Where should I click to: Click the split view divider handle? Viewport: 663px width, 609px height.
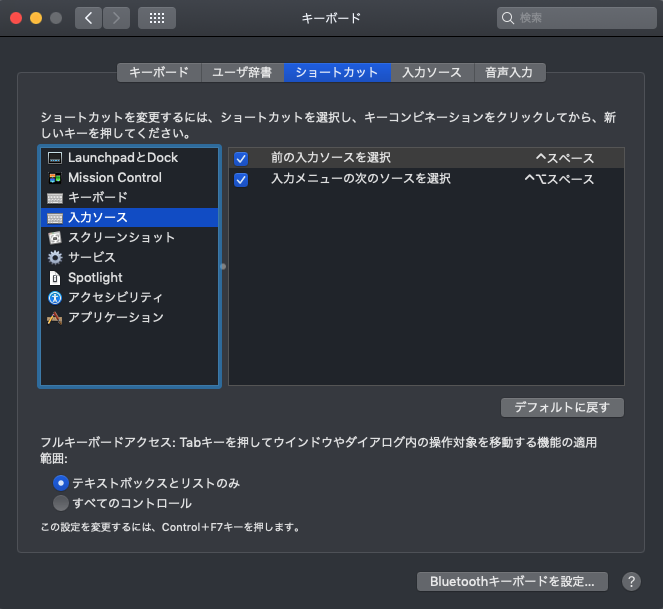[x=223, y=266]
